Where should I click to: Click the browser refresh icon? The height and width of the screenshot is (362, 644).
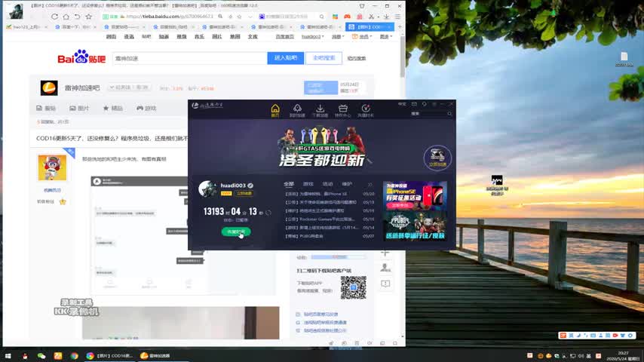[54, 16]
